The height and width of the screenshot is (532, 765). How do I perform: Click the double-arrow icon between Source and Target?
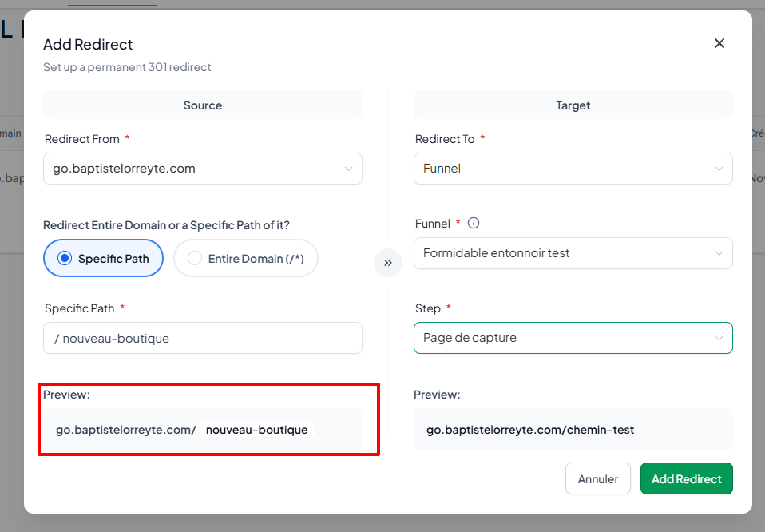[388, 263]
